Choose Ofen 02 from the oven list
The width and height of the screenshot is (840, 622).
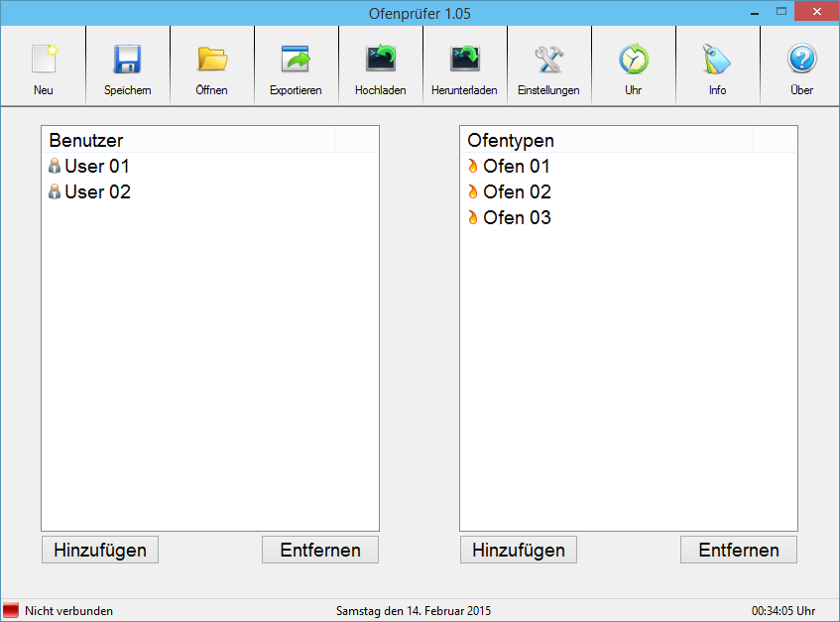click(517, 192)
